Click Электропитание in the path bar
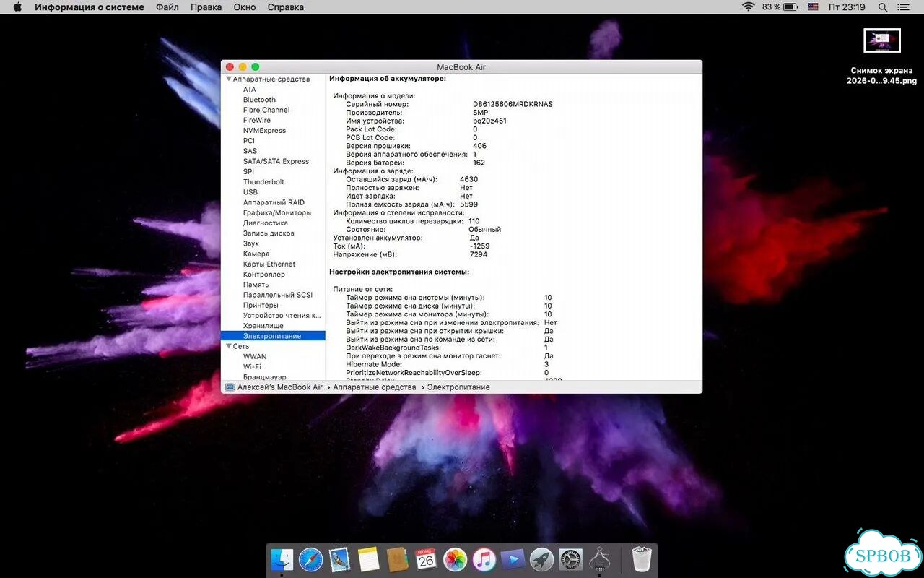 click(458, 387)
